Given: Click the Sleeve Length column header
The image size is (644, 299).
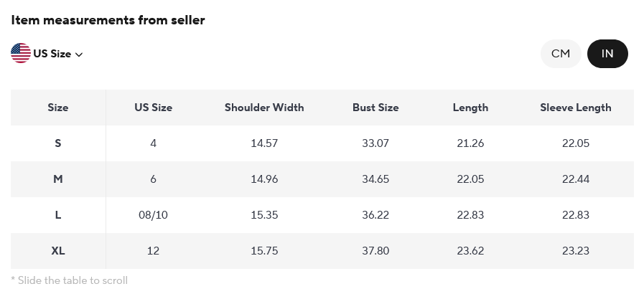Looking at the screenshot, I should (x=576, y=108).
